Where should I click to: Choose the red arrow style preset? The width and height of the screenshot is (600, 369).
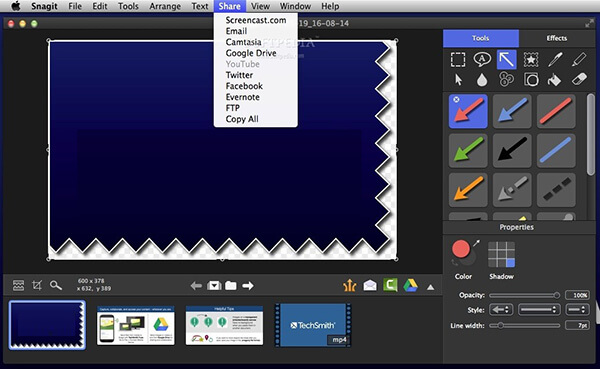(x=468, y=111)
